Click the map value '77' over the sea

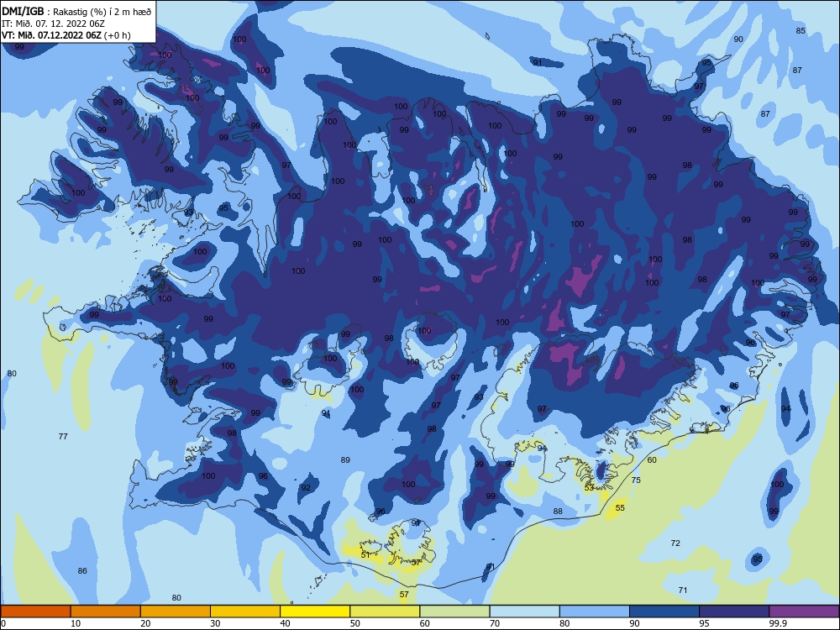63,437
